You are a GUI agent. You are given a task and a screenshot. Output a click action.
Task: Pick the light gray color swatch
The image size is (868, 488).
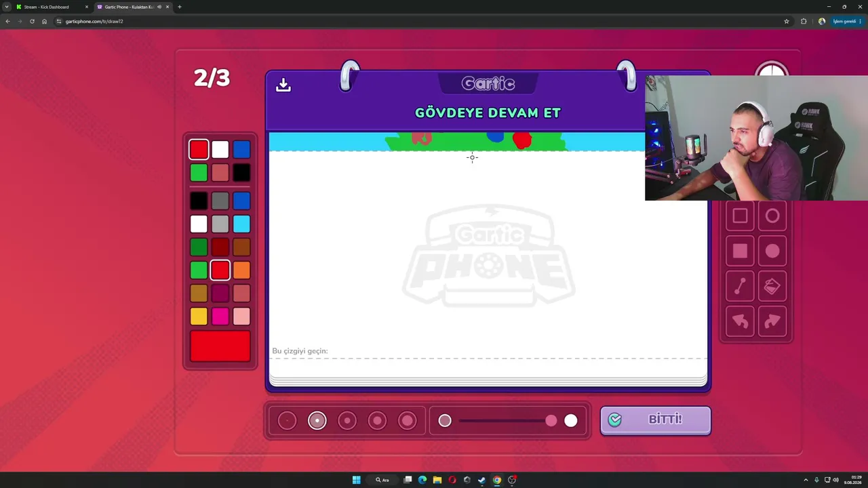220,224
